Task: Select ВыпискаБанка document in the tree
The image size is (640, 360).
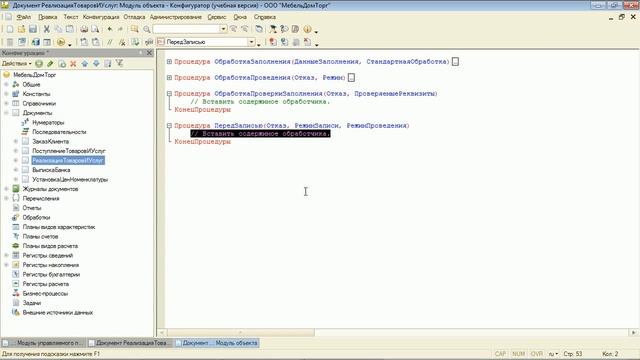Action: coord(51,170)
